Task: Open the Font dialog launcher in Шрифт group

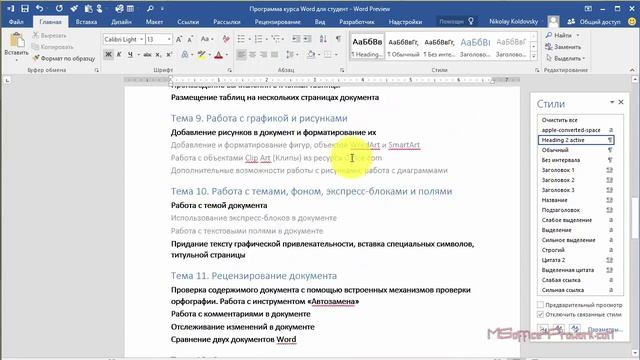Action: pyautogui.click(x=229, y=70)
